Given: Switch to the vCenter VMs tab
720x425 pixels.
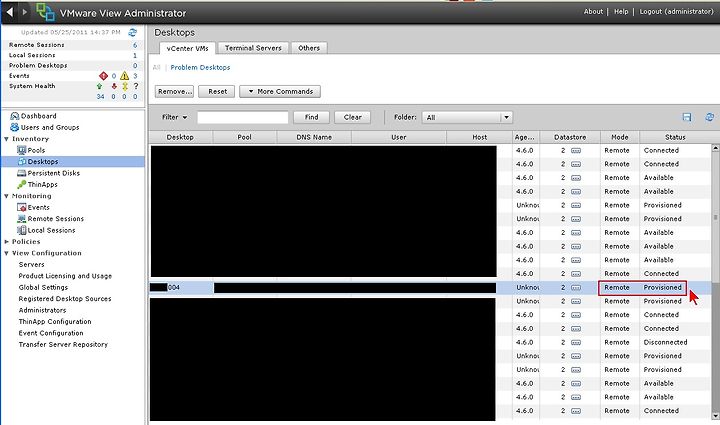Looking at the screenshot, I should tap(187, 48).
